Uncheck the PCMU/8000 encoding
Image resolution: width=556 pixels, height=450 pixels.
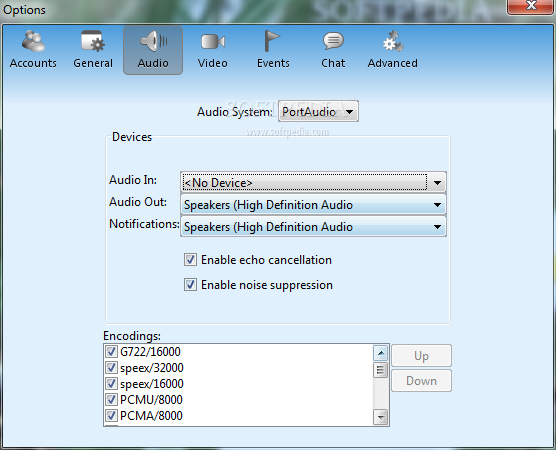[x=111, y=400]
